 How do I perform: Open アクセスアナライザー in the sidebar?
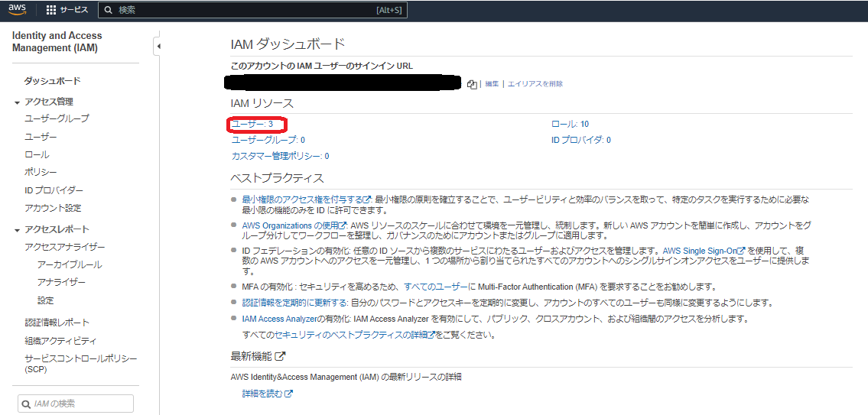(65, 247)
